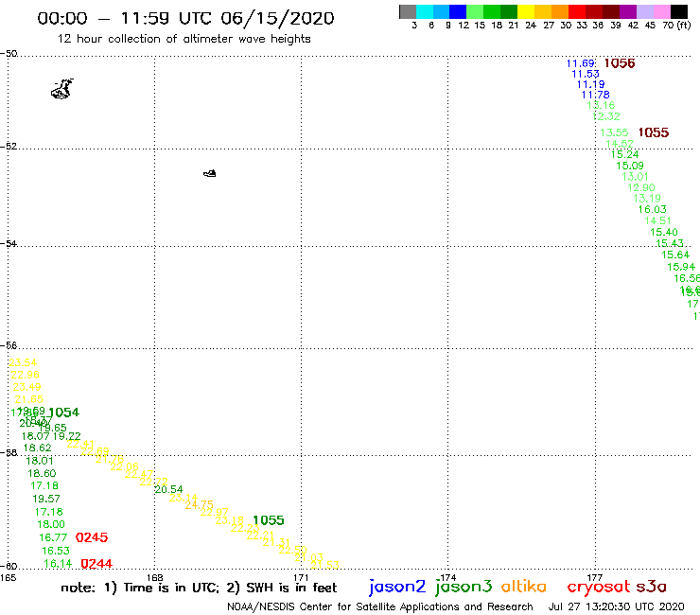This screenshot has height=615, width=700.
Task: Click the 16.77 value beside 0245
Action: (53, 537)
